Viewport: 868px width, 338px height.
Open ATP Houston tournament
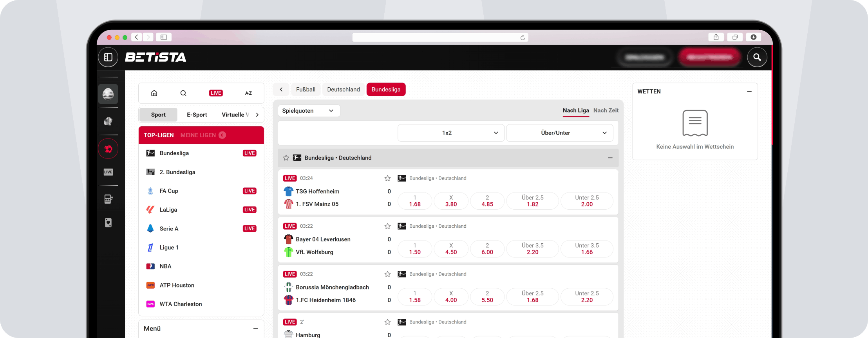[x=201, y=285]
